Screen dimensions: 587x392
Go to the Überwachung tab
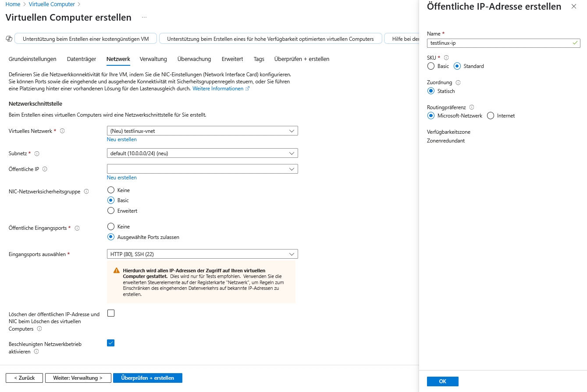pos(194,59)
